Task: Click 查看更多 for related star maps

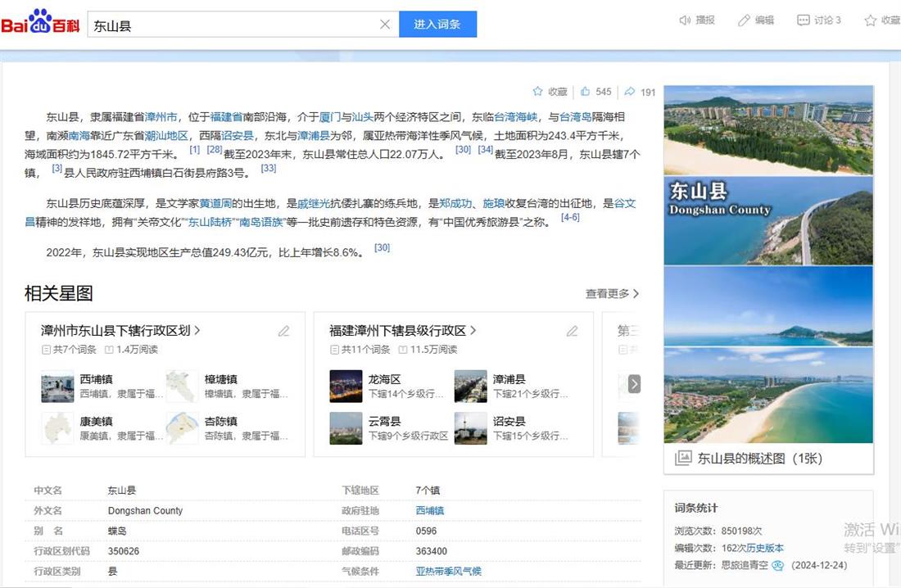Action: pos(612,294)
